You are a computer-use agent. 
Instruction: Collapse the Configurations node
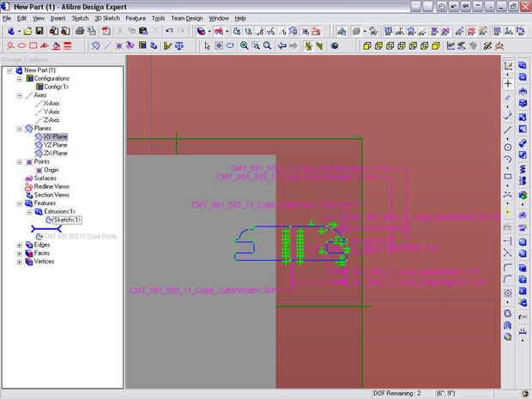coord(20,79)
